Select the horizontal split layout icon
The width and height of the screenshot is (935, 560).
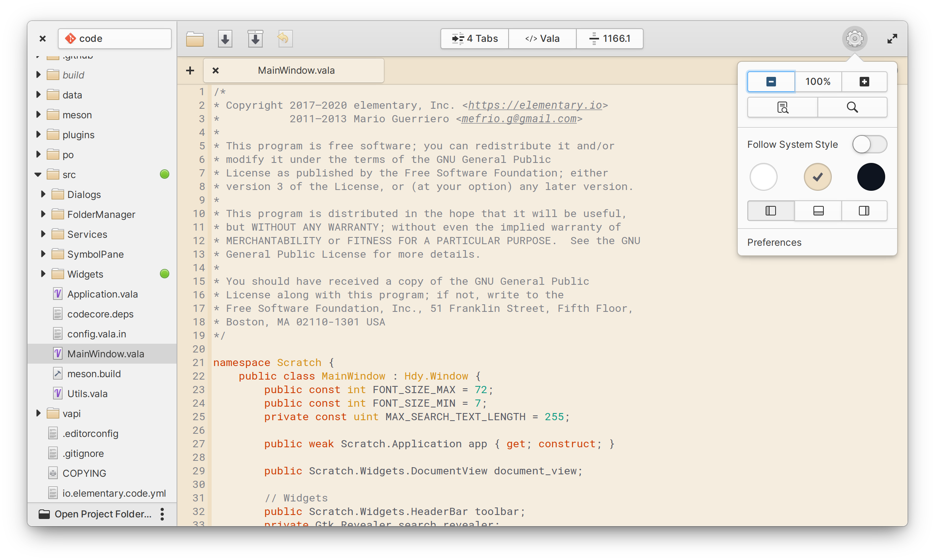click(817, 210)
